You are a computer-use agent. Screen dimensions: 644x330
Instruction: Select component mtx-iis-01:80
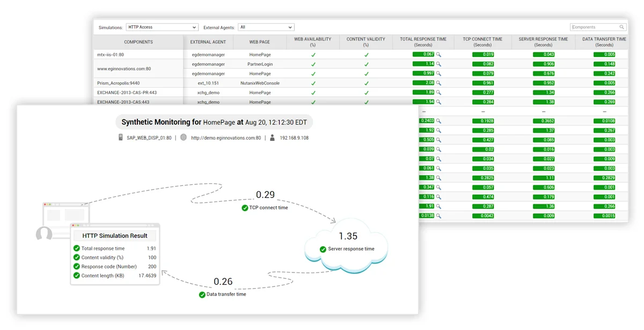[x=111, y=55]
